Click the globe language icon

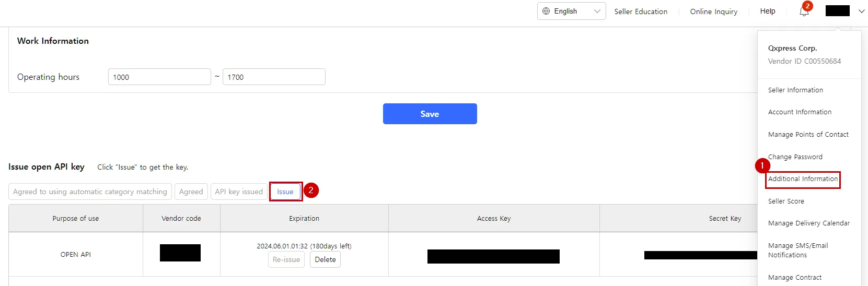(546, 11)
